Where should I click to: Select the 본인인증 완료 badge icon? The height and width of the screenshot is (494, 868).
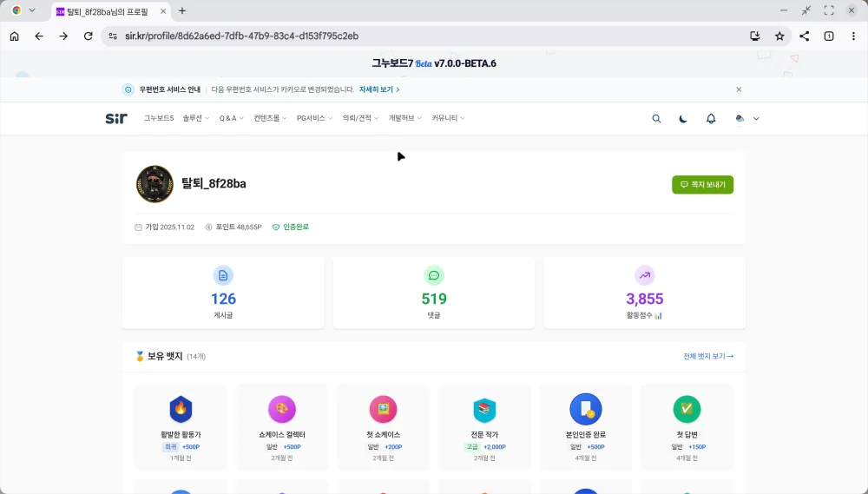586,409
